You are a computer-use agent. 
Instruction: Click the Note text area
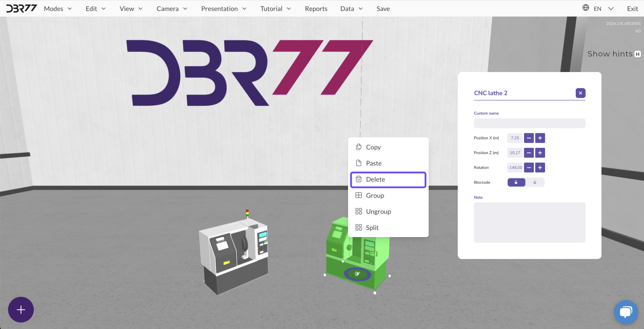point(529,222)
